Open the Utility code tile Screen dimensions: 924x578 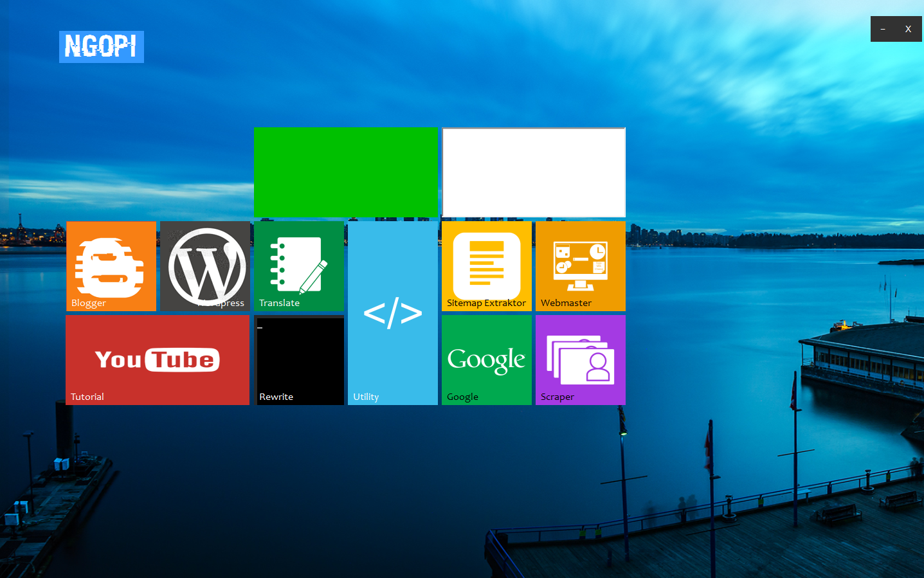click(x=393, y=313)
